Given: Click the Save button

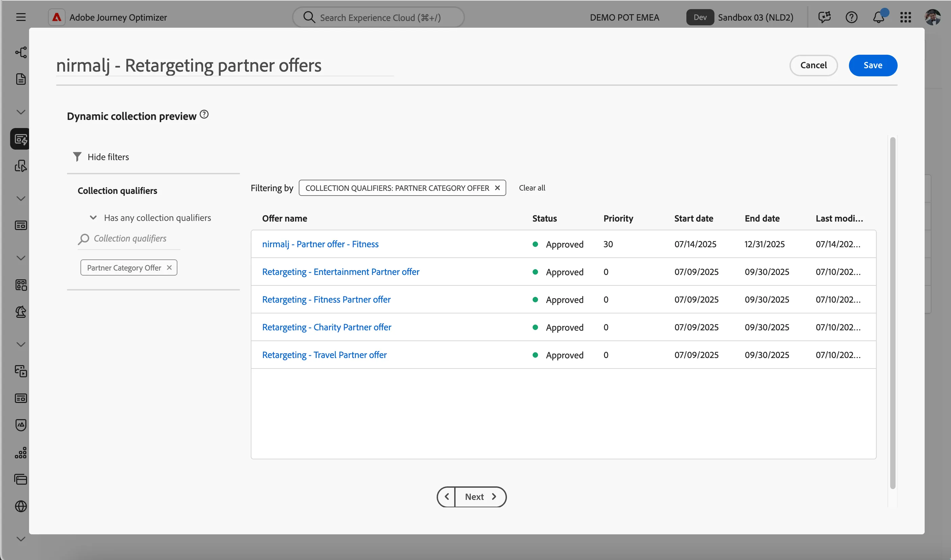Looking at the screenshot, I should tap(873, 65).
